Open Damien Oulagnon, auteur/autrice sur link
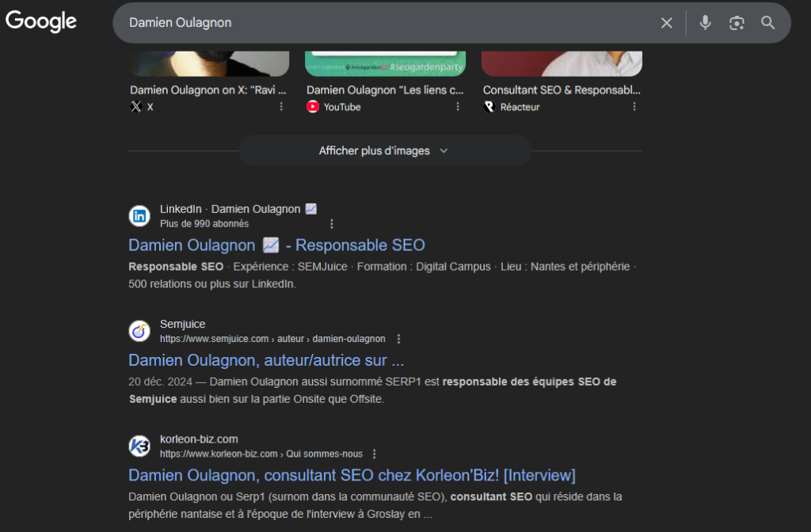 [266, 360]
